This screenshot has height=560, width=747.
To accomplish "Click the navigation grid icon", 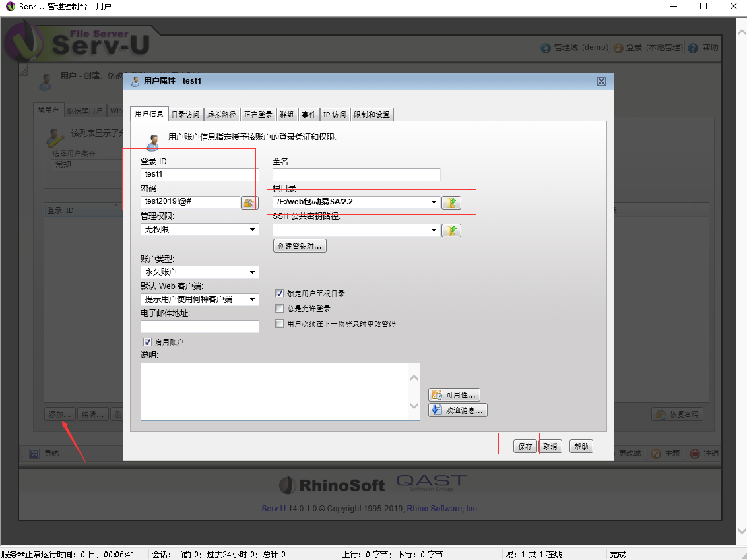I will click(x=34, y=454).
